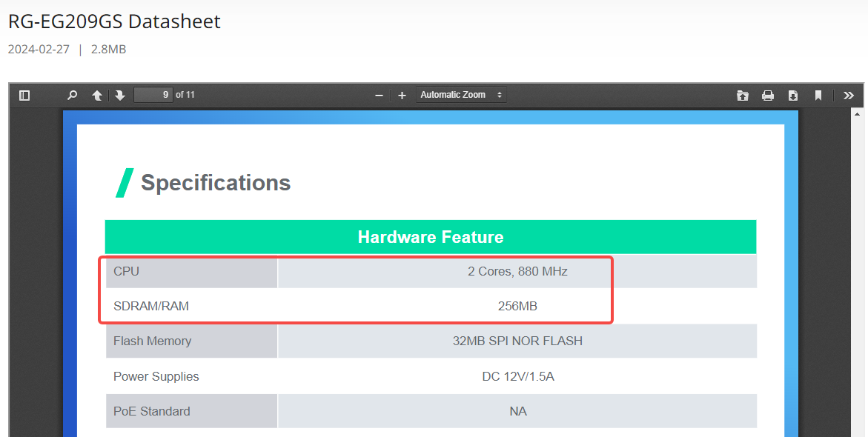Click the page number input field
Screen dimensions: 868x437
[x=153, y=95]
